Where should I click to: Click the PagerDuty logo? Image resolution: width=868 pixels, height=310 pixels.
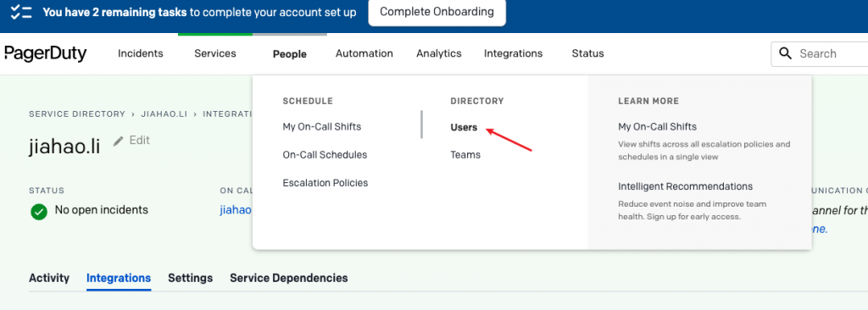pyautogui.click(x=46, y=53)
